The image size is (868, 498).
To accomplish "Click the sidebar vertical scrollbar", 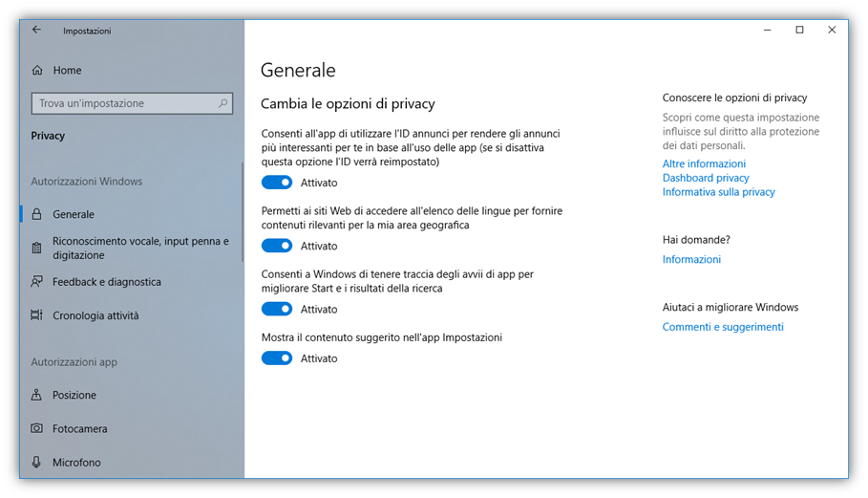I will tap(242, 212).
